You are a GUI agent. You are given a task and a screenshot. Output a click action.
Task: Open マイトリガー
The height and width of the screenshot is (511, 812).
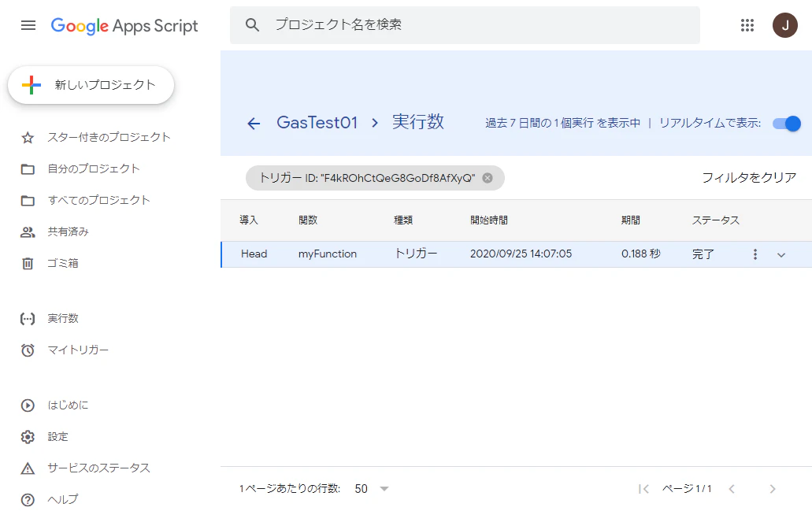pos(78,350)
